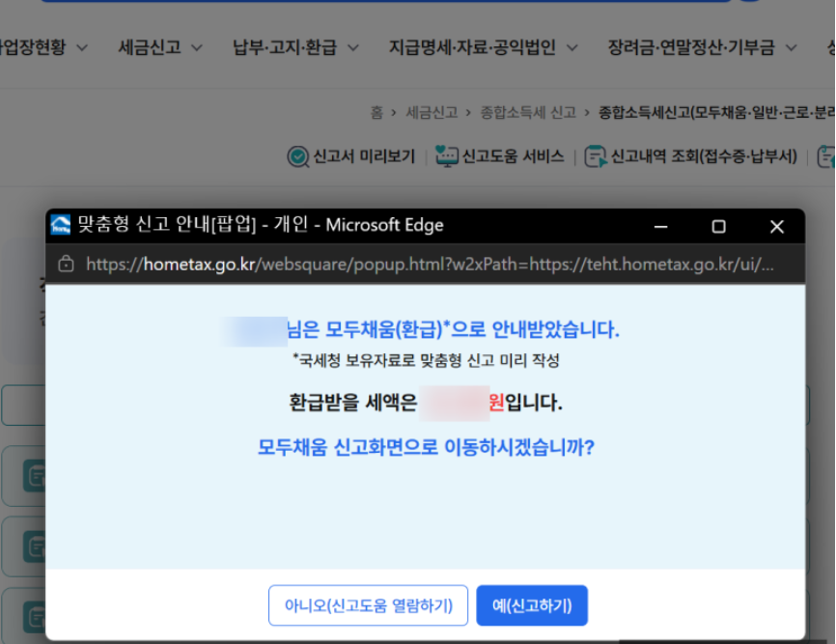The width and height of the screenshot is (836, 644).
Task: Open 세금신고 menu in main window
Action: click(150, 47)
